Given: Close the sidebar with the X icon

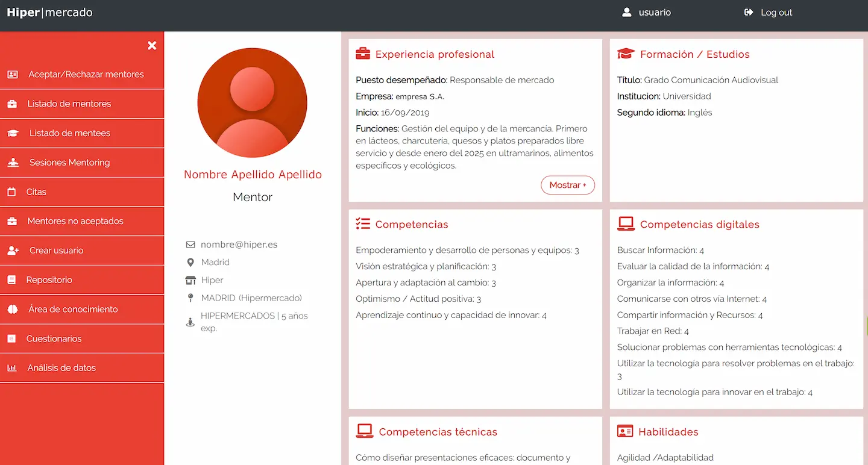Looking at the screenshot, I should [x=152, y=46].
